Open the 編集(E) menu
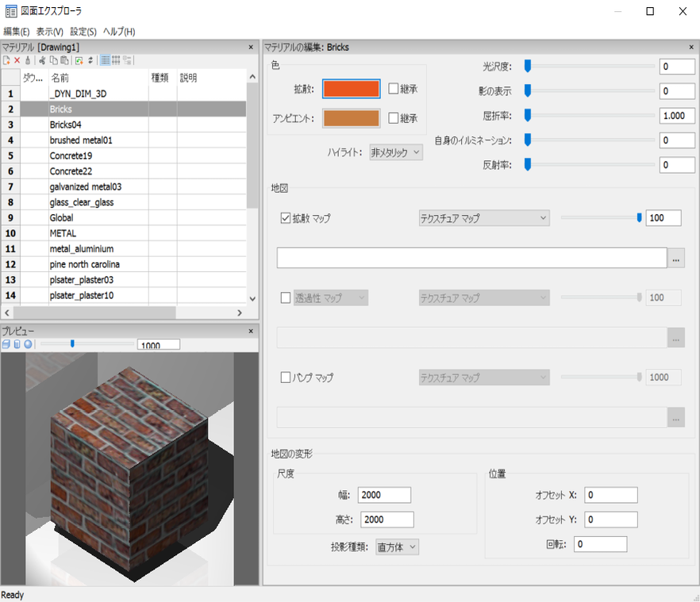Viewport: 700px width, 602px height. (x=17, y=32)
